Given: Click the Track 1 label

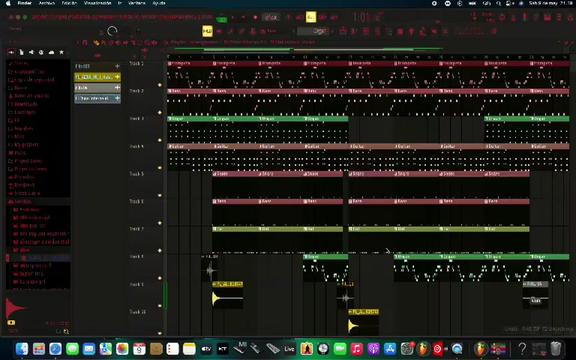Looking at the screenshot, I should pyautogui.click(x=137, y=64).
